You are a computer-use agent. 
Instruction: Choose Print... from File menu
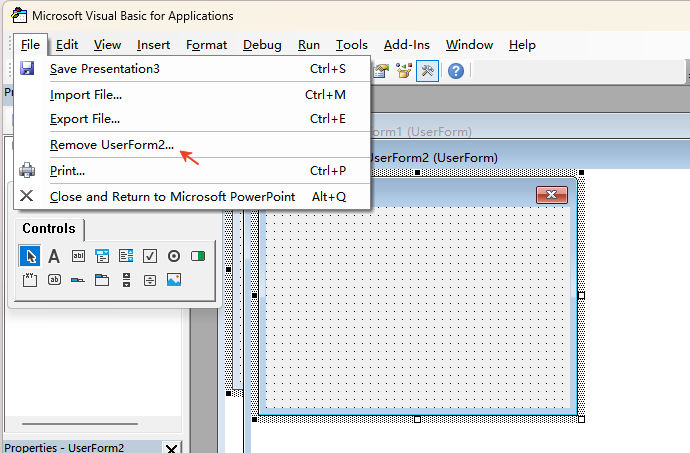coord(192,170)
